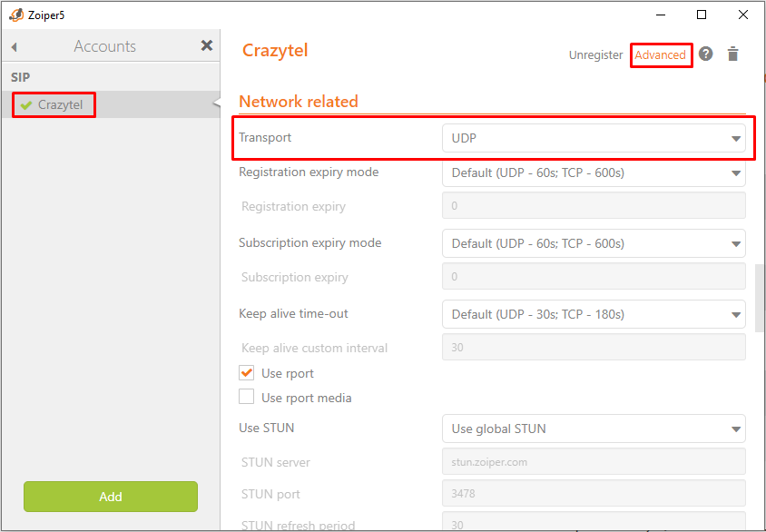Click the green Add button
Viewport: 766px width, 532px height.
(x=111, y=497)
